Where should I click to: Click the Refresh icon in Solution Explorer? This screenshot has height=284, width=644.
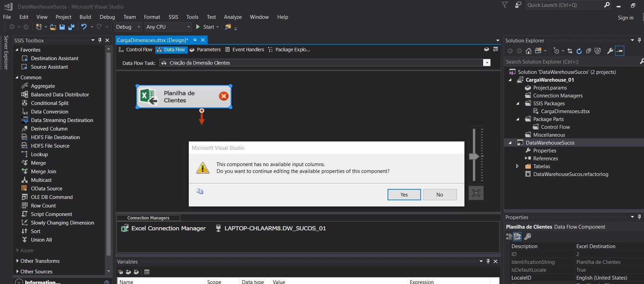pyautogui.click(x=579, y=51)
